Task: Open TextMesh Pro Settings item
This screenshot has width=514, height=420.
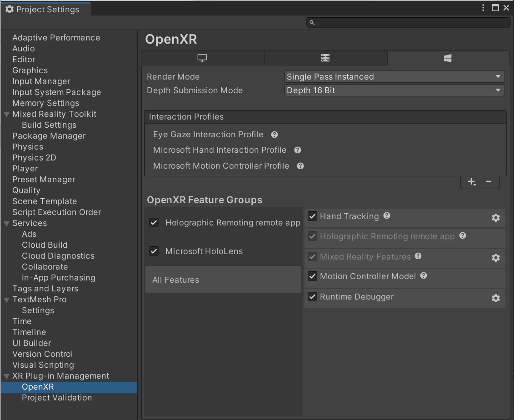Action: pos(38,310)
